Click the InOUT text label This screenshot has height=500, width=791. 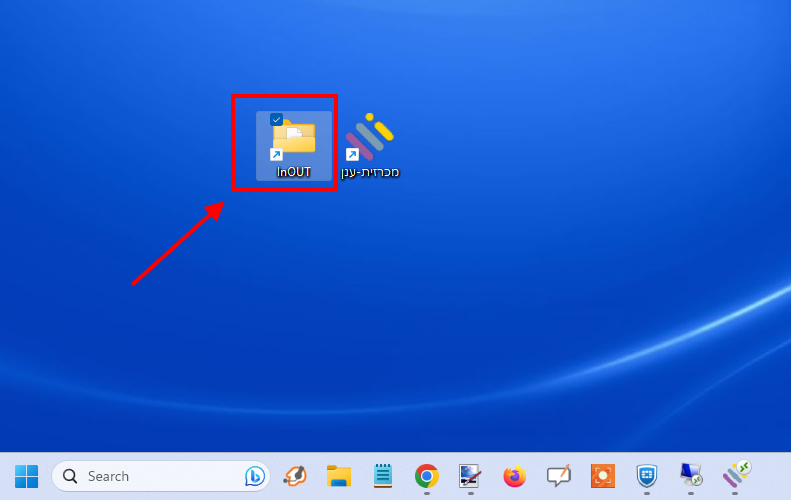(x=294, y=172)
